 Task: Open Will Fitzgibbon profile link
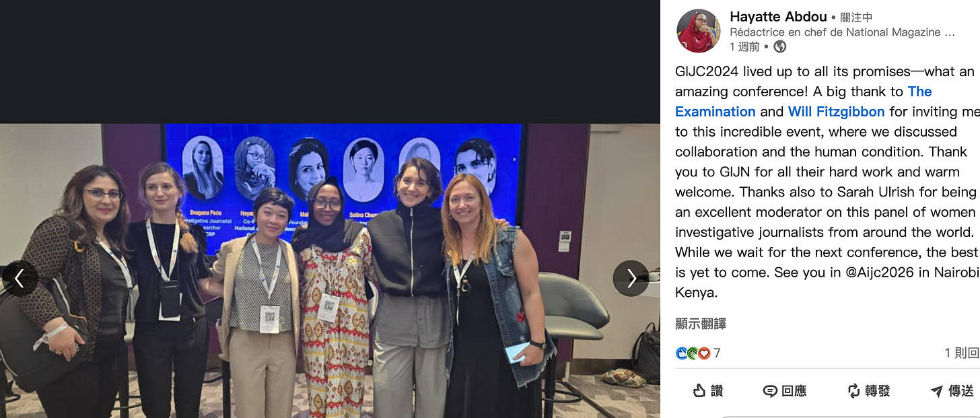pyautogui.click(x=836, y=112)
